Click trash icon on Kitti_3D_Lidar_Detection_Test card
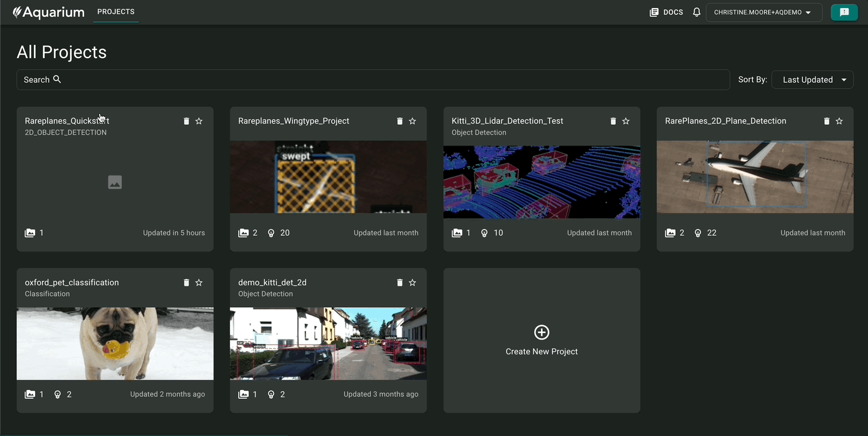The height and width of the screenshot is (436, 868). [613, 121]
